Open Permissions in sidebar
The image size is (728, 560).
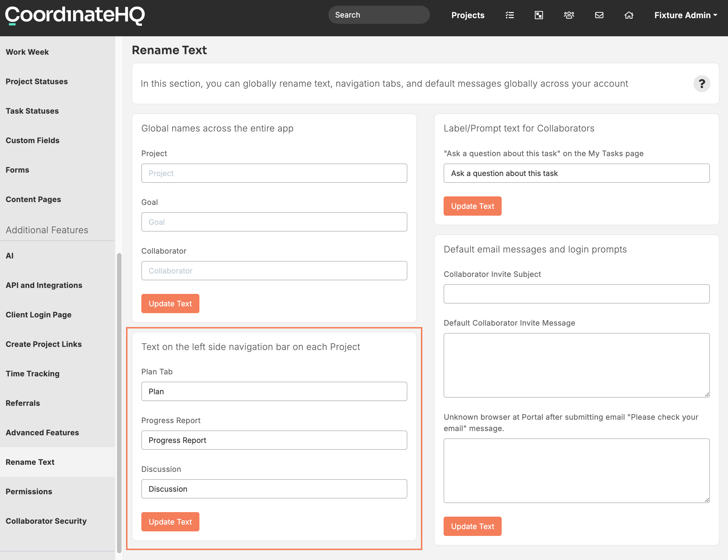pyautogui.click(x=57, y=491)
